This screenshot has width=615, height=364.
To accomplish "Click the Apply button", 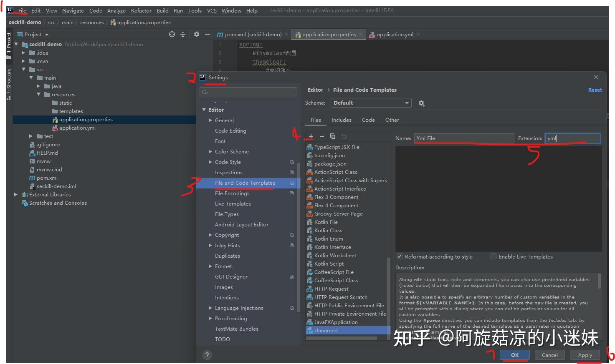I will (x=585, y=355).
